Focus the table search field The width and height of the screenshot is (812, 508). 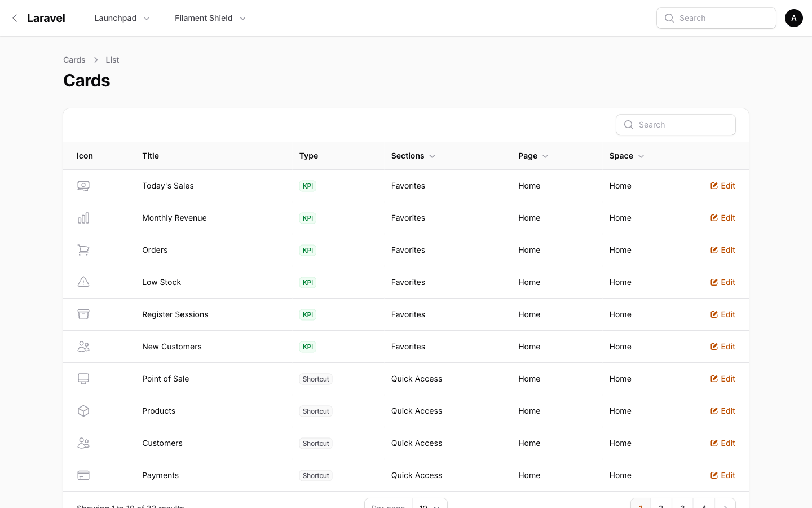676,125
